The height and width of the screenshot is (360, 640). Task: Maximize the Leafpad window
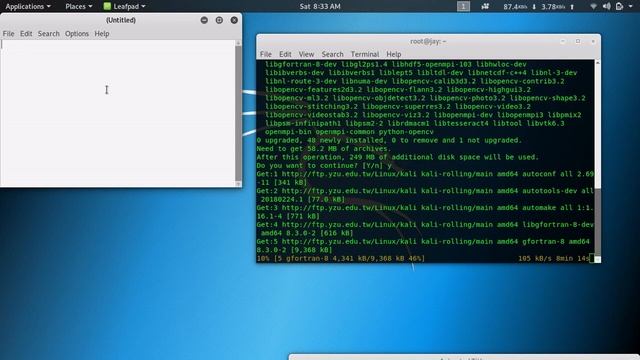219,20
